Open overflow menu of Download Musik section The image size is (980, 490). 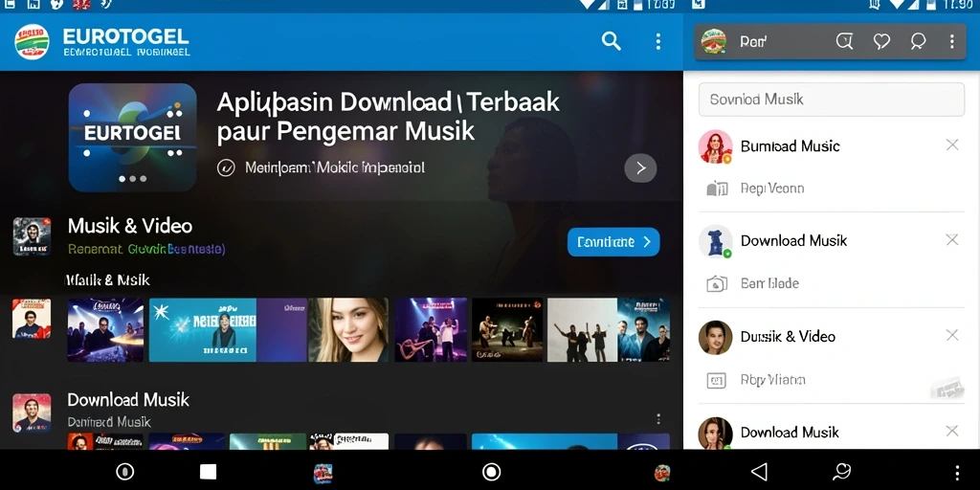[x=657, y=419]
